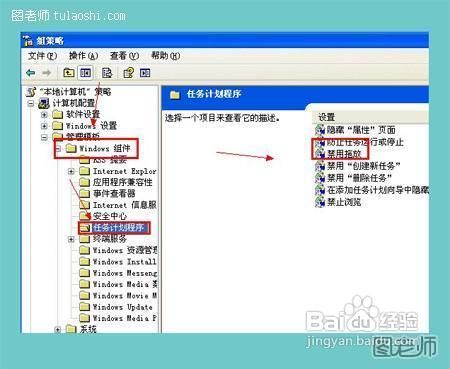The width and height of the screenshot is (450, 369).
Task: Expand the 终端服务 tree node
Action: [71, 239]
